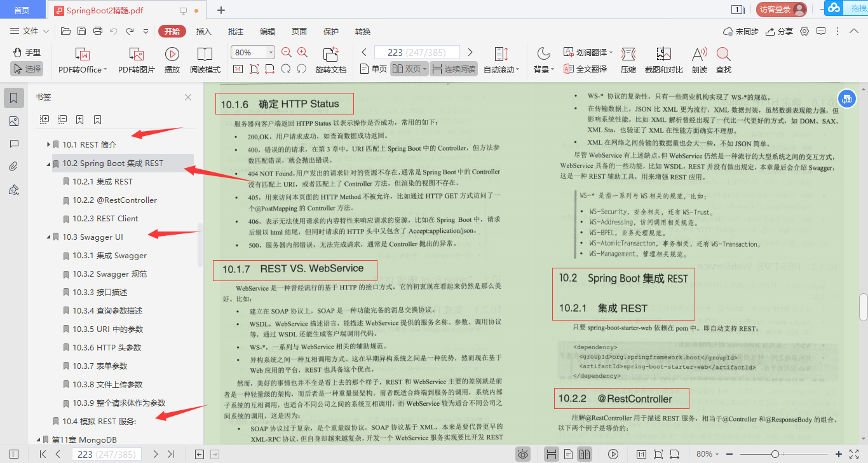
Task: Click the new tab plus button
Action: (x=221, y=10)
